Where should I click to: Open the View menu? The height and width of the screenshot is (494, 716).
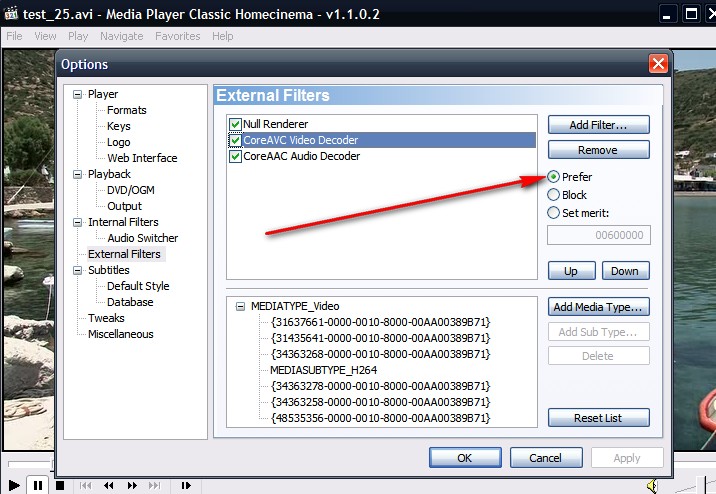coord(45,36)
